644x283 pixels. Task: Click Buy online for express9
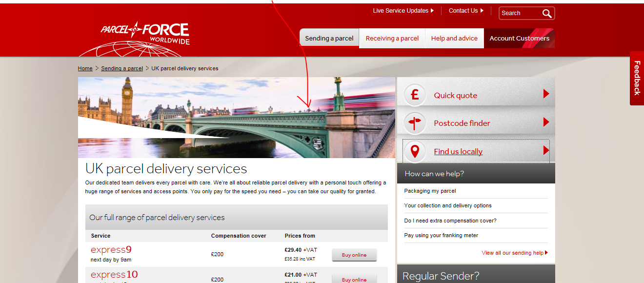(x=354, y=255)
